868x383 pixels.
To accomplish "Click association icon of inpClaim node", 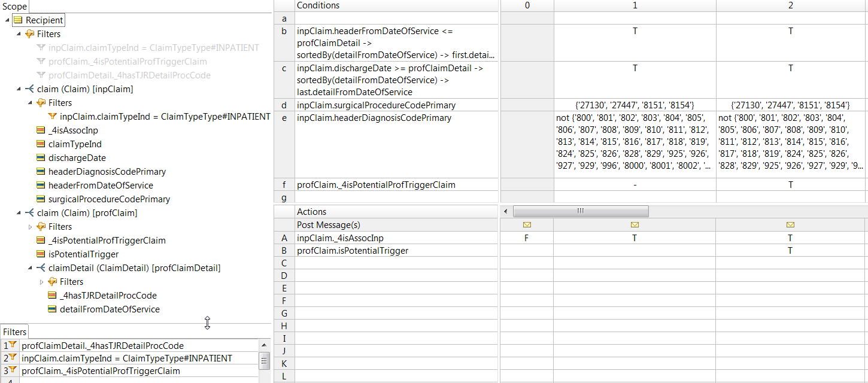I will pyautogui.click(x=29, y=89).
